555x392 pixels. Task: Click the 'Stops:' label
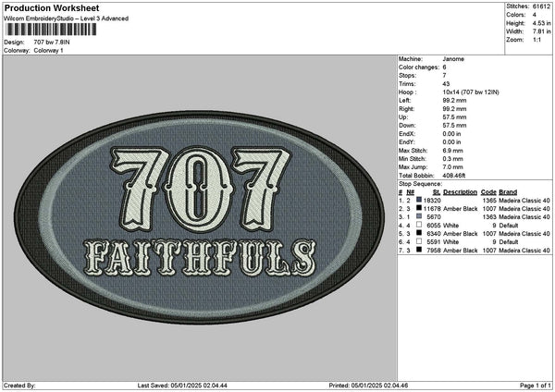tap(407, 76)
